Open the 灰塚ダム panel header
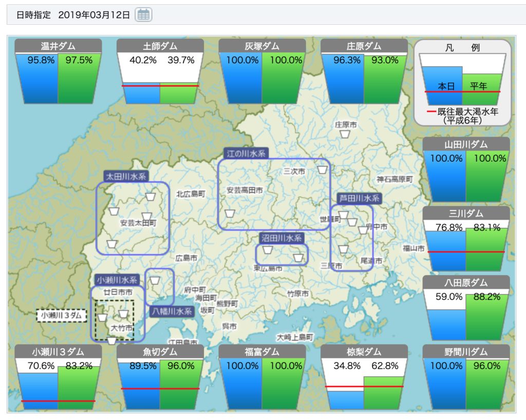 (262, 46)
